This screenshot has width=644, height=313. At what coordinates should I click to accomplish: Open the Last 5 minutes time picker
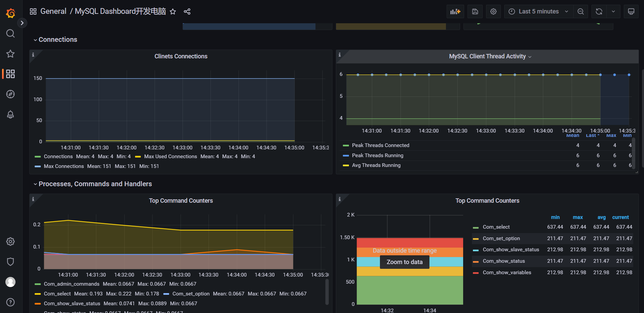tap(538, 11)
